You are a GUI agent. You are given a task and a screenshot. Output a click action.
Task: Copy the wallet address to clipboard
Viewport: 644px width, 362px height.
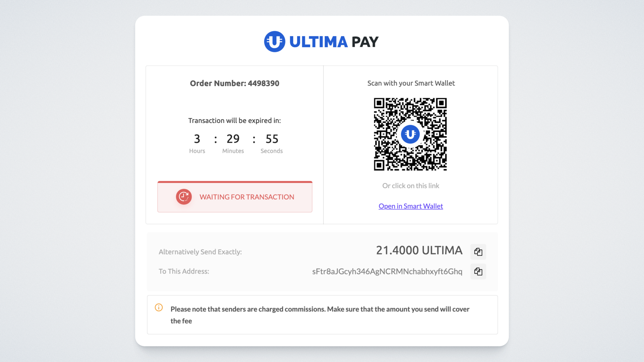[478, 271]
